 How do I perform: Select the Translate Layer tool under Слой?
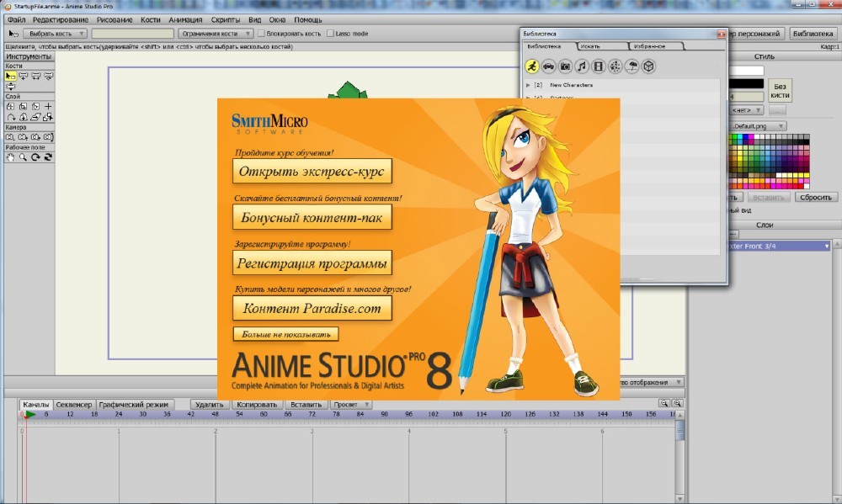pos(10,106)
